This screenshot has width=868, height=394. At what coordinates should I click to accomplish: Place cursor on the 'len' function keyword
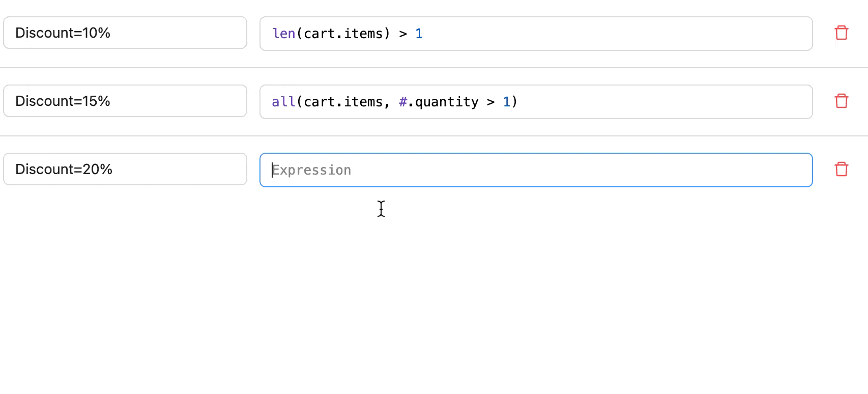283,34
